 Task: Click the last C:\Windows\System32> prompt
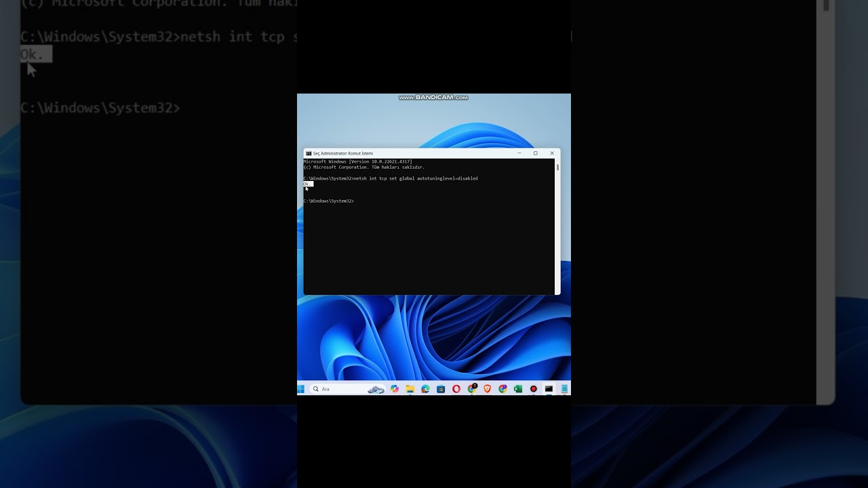pyautogui.click(x=328, y=201)
